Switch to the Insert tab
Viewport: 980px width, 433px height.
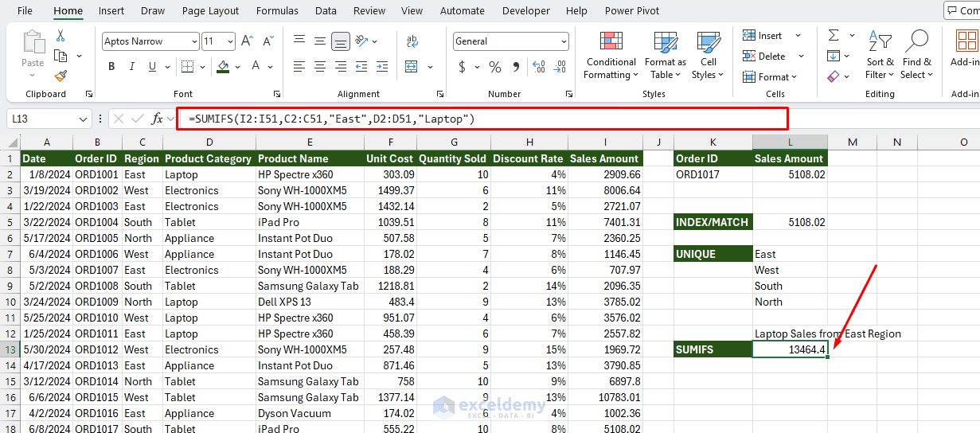coord(111,10)
